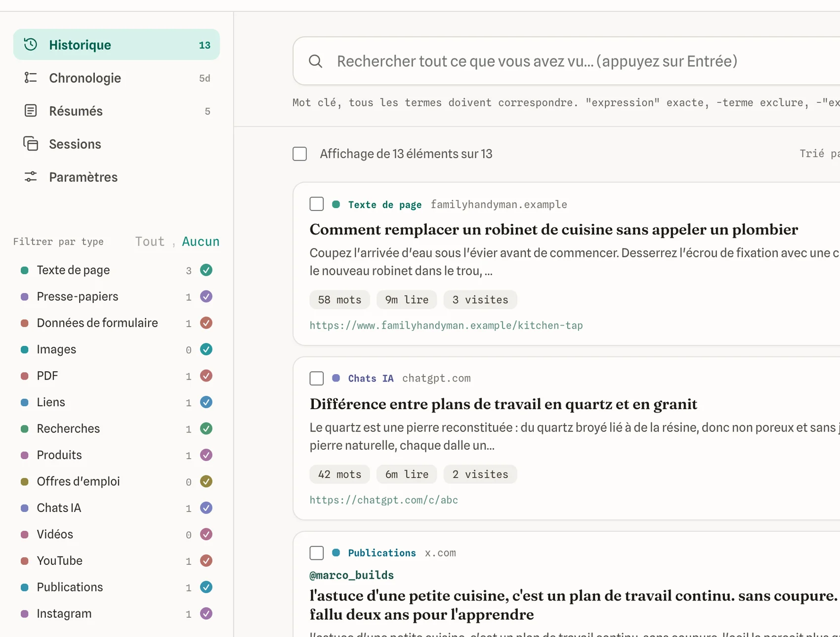Toggle the Recherches filter check

(x=206, y=428)
